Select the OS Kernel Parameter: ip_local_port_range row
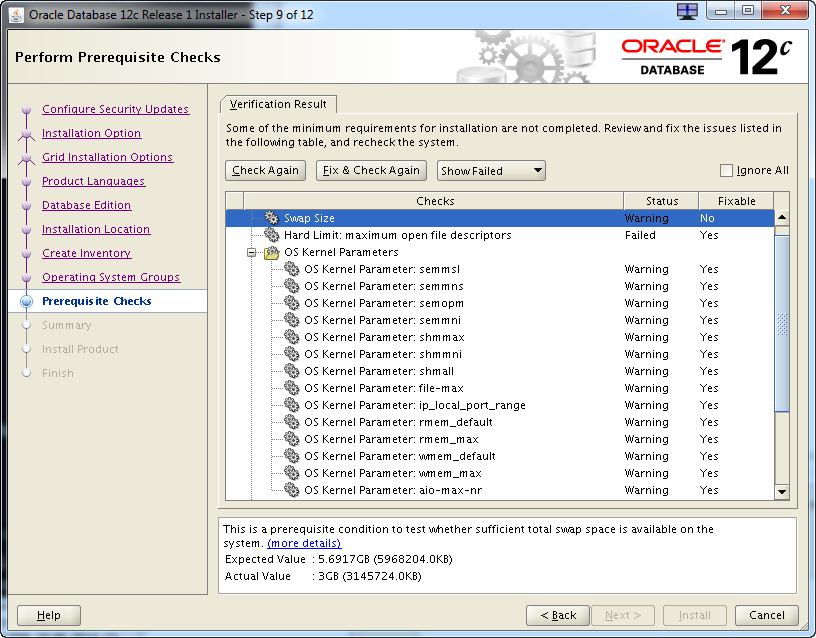 click(x=500, y=405)
